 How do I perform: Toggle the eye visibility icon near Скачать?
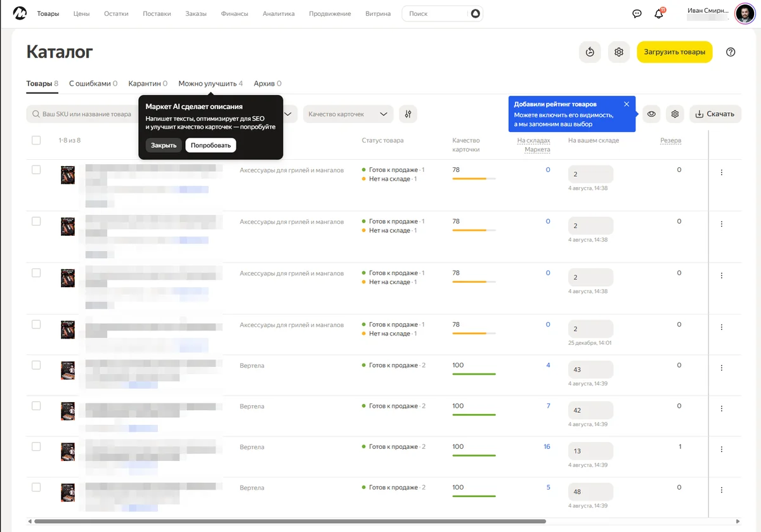651,114
